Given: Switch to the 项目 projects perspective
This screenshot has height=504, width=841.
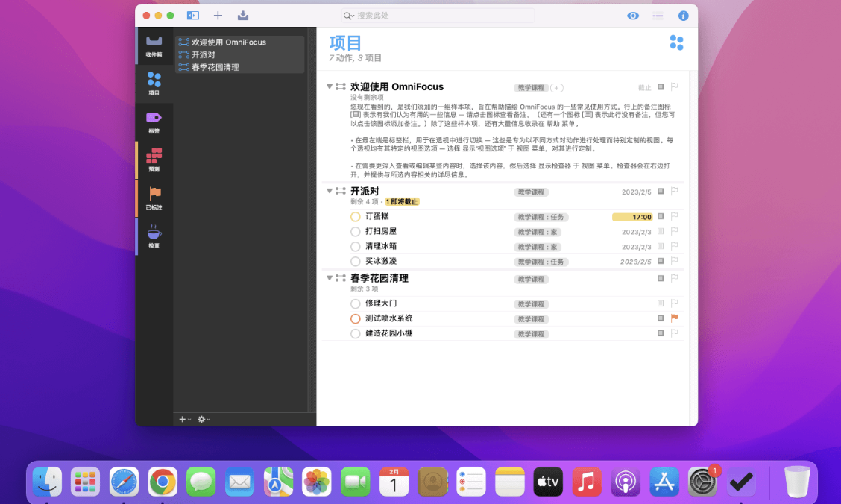Looking at the screenshot, I should 154,84.
